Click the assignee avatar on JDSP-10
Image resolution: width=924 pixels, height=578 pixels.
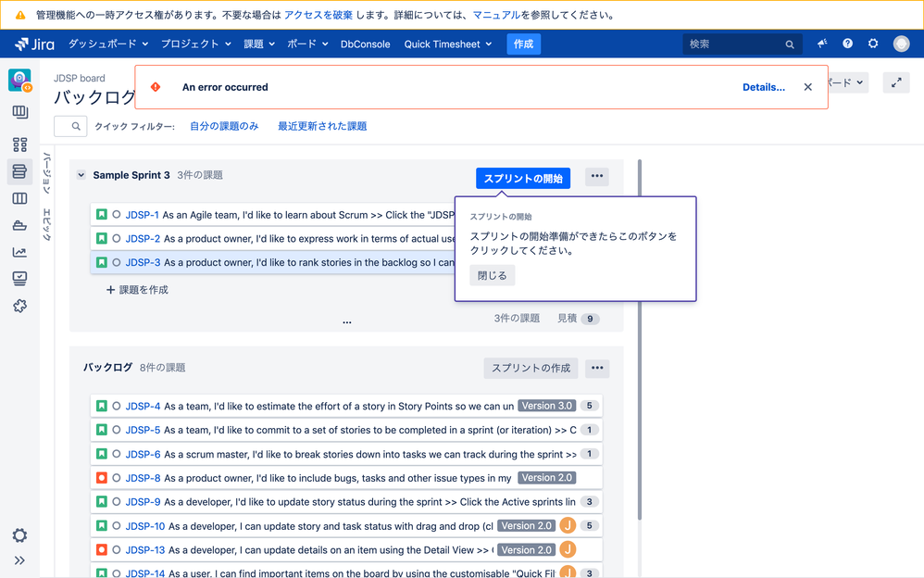[568, 525]
